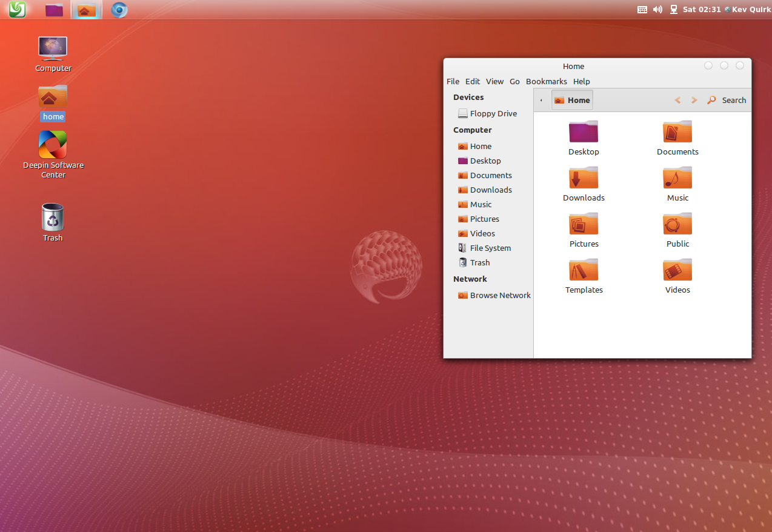Select File System in the sidebar

tap(490, 248)
